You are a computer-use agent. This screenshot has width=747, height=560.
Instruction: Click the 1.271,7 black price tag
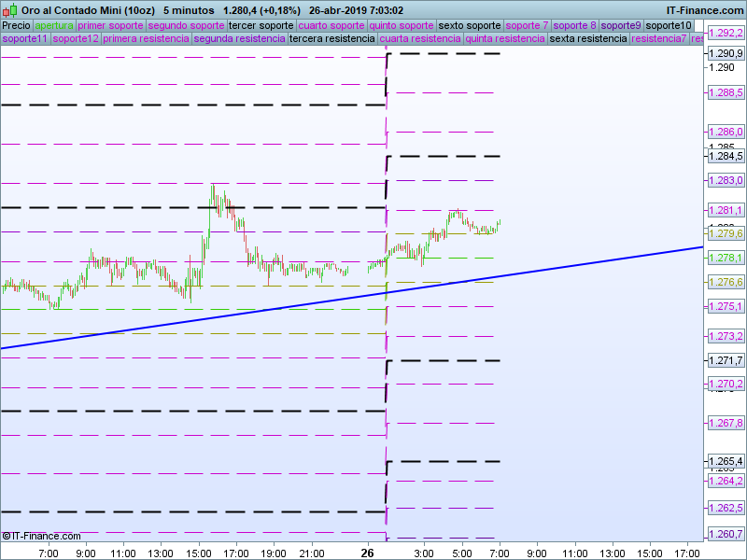tap(726, 361)
